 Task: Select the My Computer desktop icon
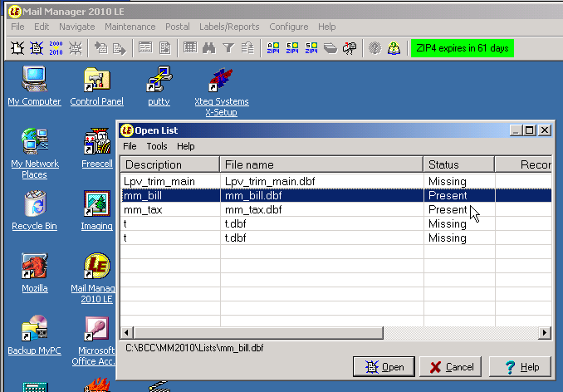[x=35, y=86]
